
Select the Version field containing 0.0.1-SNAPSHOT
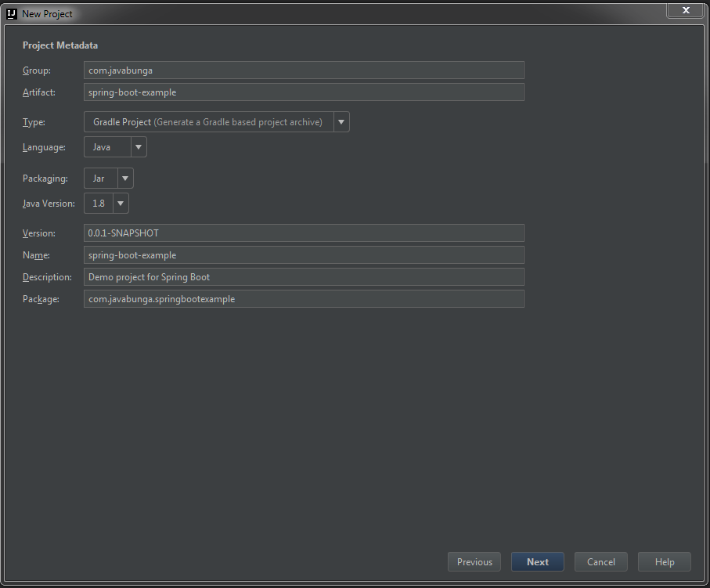[x=304, y=233]
